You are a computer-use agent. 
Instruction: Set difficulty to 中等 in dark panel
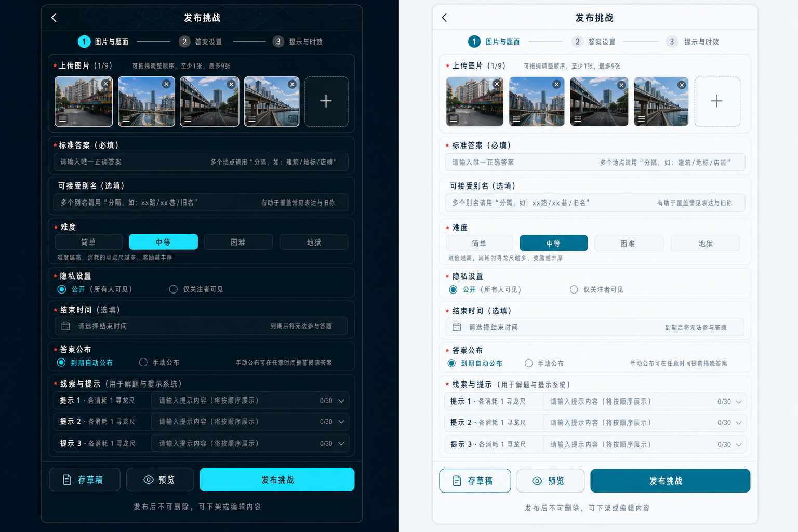(163, 242)
